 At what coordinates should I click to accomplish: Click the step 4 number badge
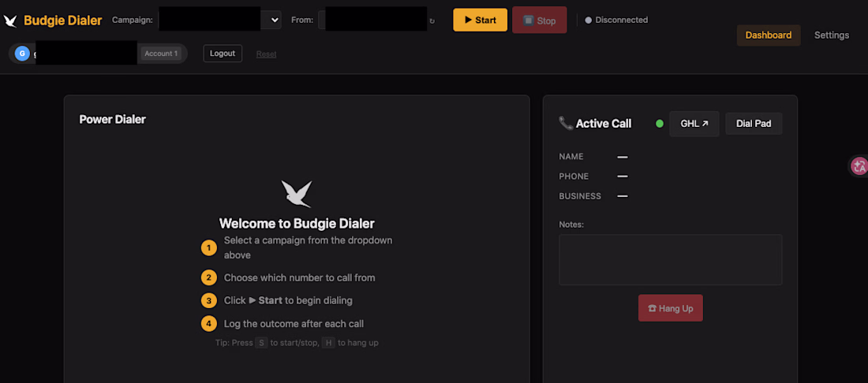[208, 324]
